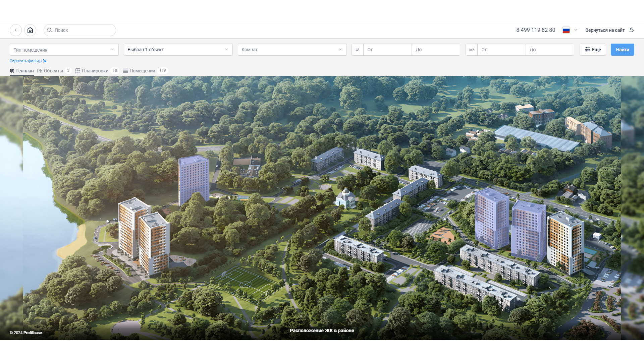Open more filters with Ещё button

coord(593,50)
